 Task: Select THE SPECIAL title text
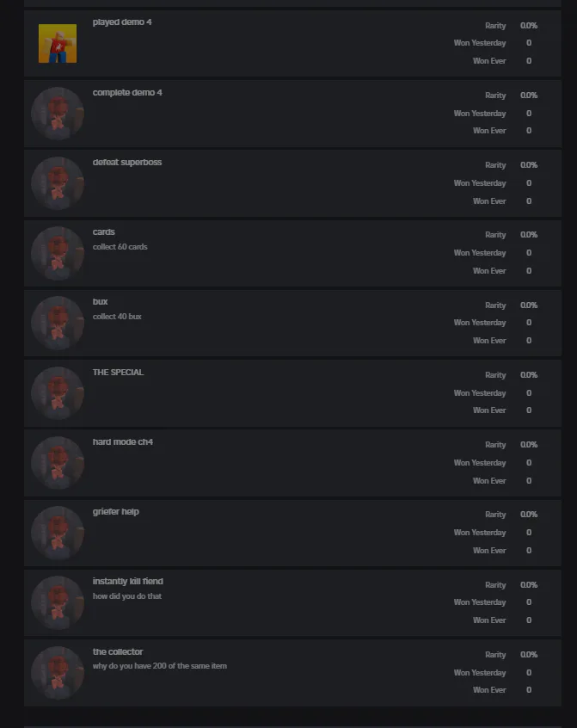[119, 373]
